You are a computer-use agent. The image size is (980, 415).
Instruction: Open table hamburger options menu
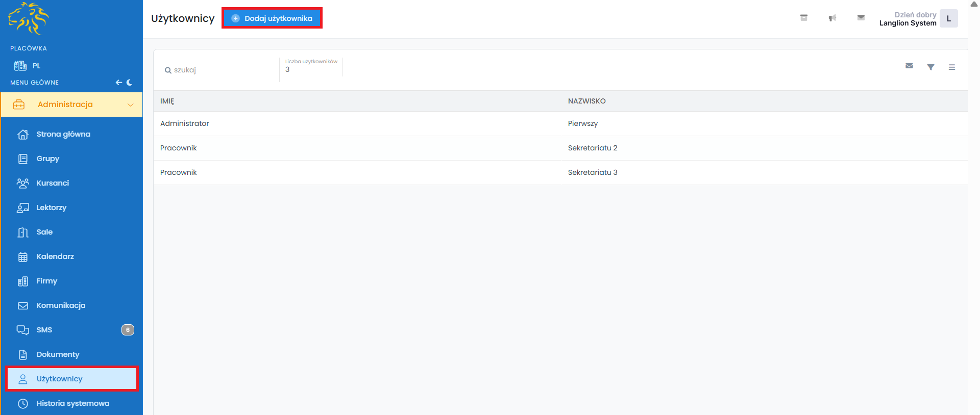point(951,67)
